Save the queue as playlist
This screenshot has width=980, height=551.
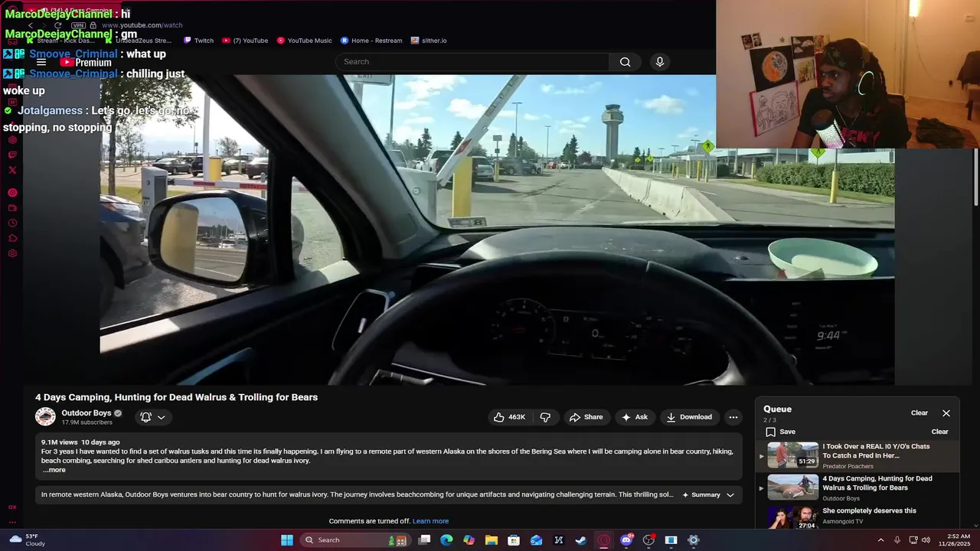[x=780, y=432]
